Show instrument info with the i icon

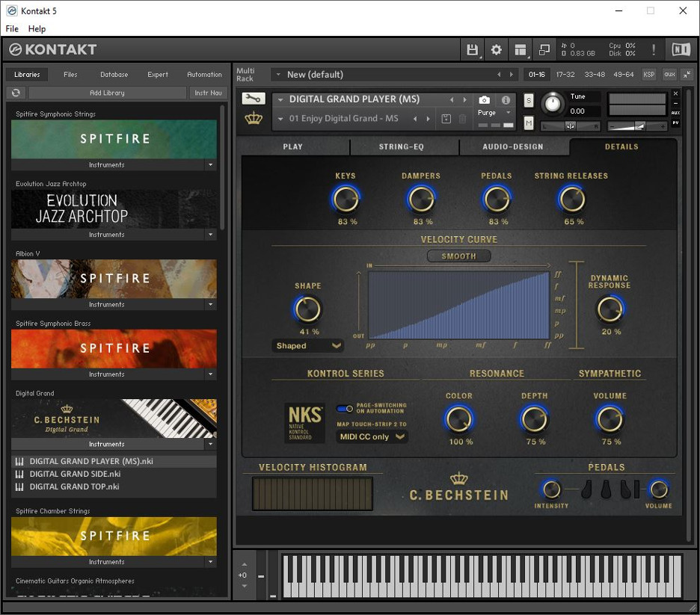click(506, 100)
